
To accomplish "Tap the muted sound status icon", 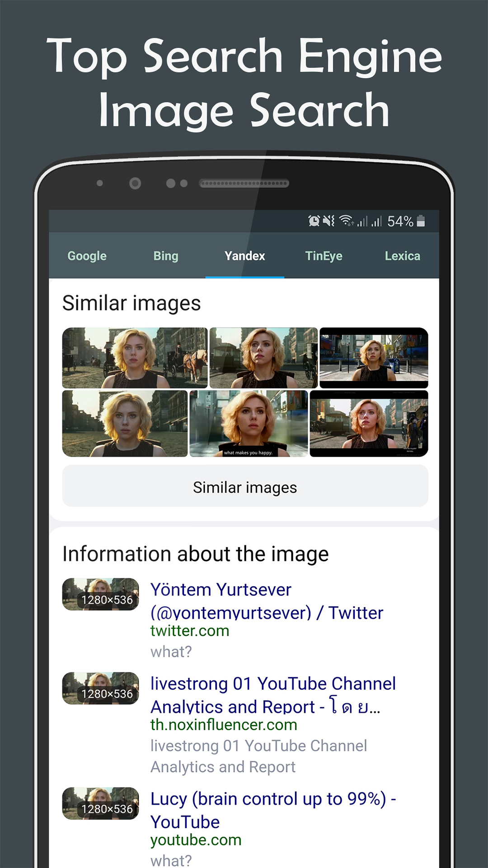I will click(x=328, y=221).
